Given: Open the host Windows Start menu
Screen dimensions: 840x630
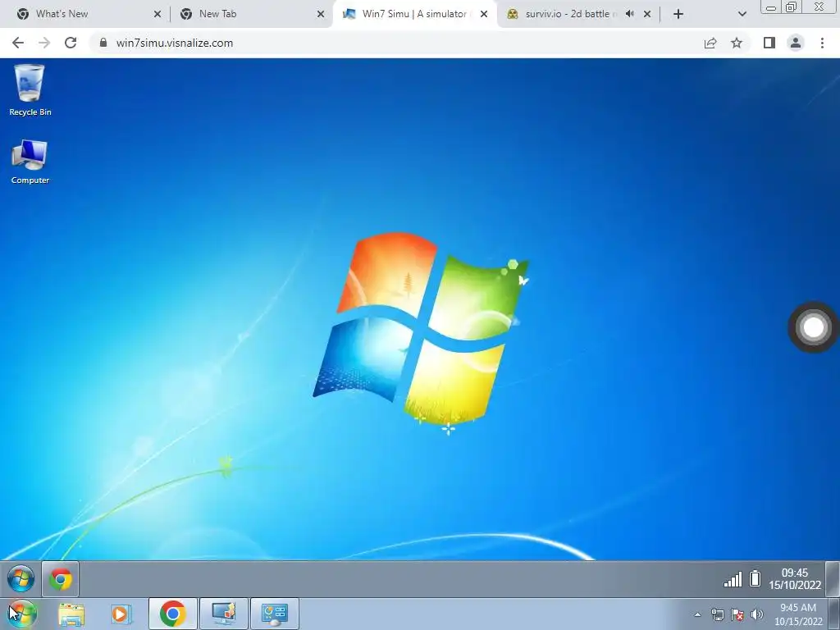Looking at the screenshot, I should point(21,614).
